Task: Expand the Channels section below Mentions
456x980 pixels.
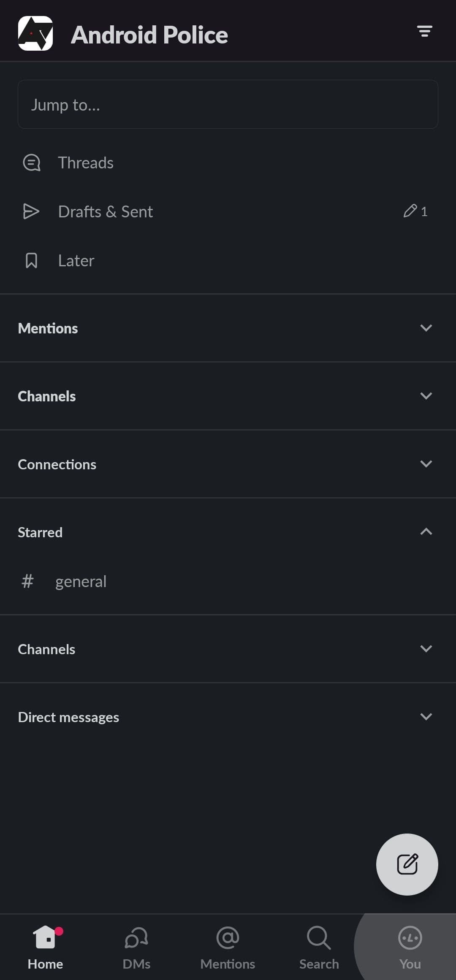Action: pyautogui.click(x=426, y=396)
